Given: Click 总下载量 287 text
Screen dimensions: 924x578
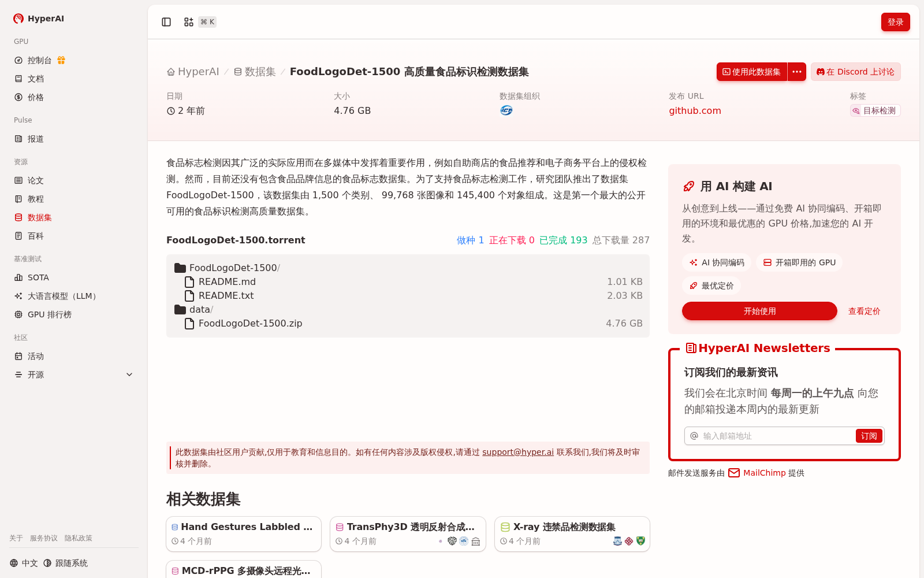Looking at the screenshot, I should coord(621,240).
